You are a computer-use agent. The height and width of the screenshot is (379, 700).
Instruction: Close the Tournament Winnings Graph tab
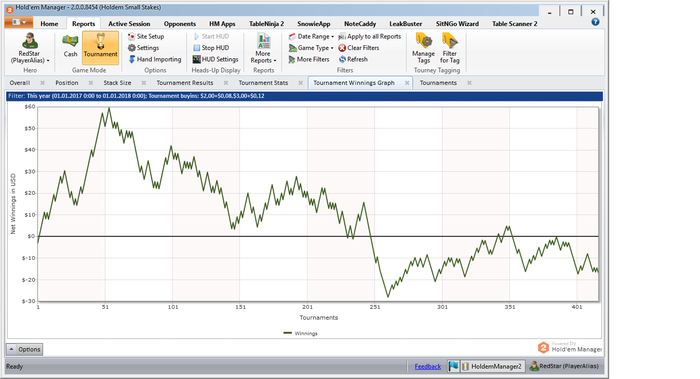(x=407, y=83)
